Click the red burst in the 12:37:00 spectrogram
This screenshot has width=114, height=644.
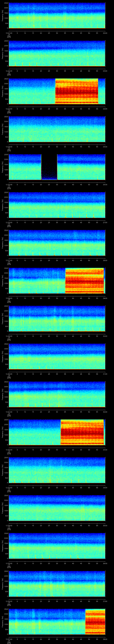pos(95,621)
